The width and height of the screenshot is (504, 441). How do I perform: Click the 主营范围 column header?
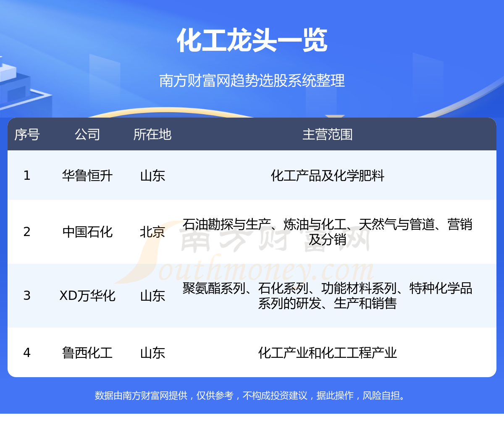tap(328, 134)
